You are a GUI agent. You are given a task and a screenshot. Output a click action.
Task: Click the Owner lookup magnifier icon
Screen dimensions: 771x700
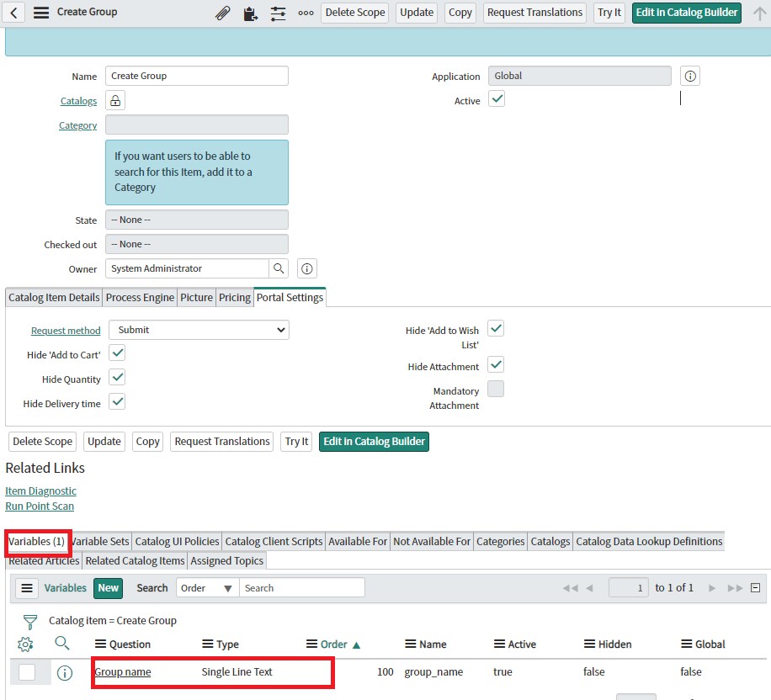point(278,268)
